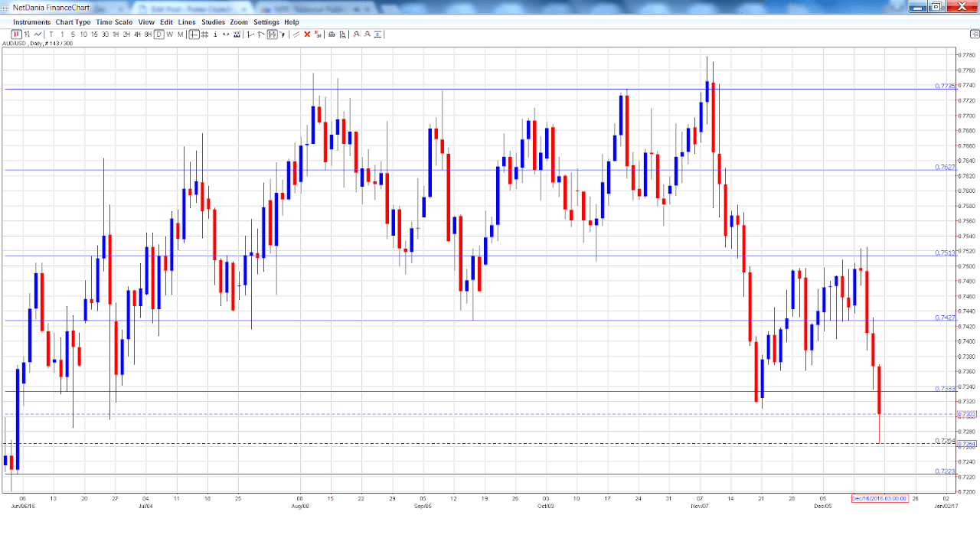Image resolution: width=980 pixels, height=551 pixels.
Task: Click the reset zoom icon
Action: tap(377, 34)
